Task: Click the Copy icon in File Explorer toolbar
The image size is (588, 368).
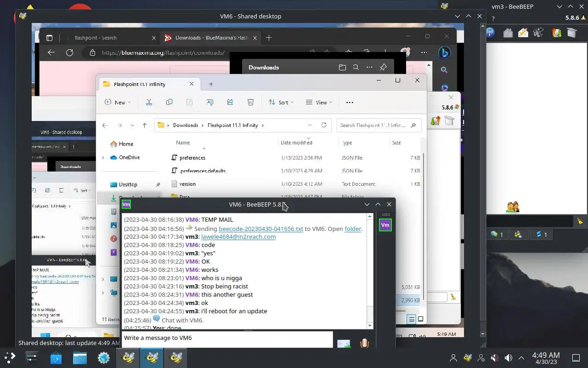Action: click(x=169, y=102)
